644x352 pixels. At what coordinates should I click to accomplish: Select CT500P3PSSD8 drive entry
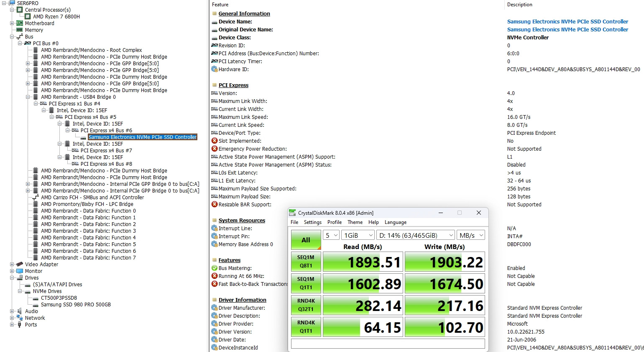pos(59,298)
